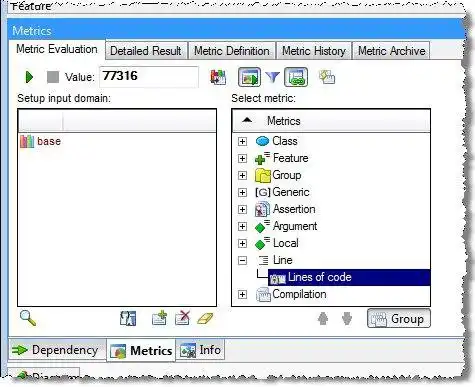Expand the Assertion metrics node
Image resolution: width=475 pixels, height=387 pixels.
(242, 209)
